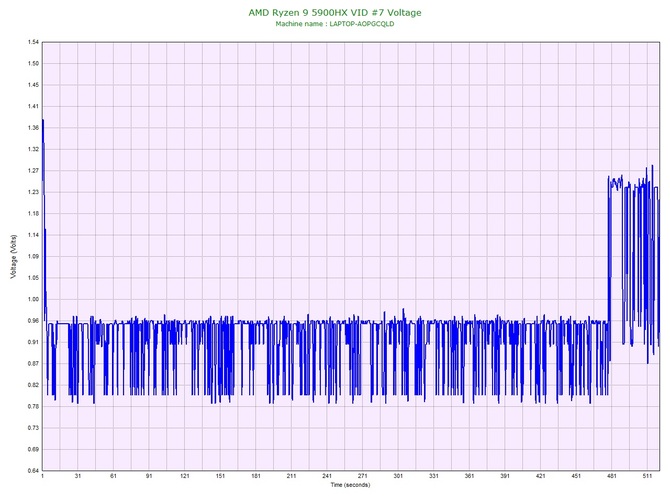Image resolution: width=670 pixels, height=502 pixels.
Task: Click the 451 seconds time tick label
Action: tap(576, 476)
